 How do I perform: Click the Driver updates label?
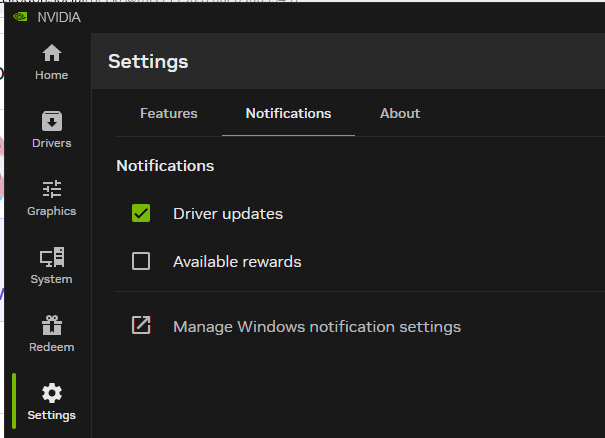click(228, 214)
